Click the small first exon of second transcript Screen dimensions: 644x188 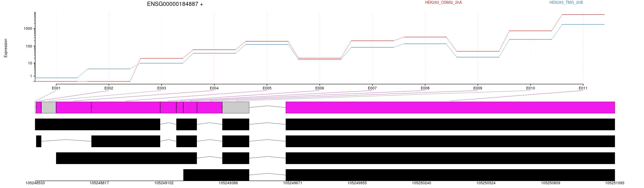coord(39,141)
